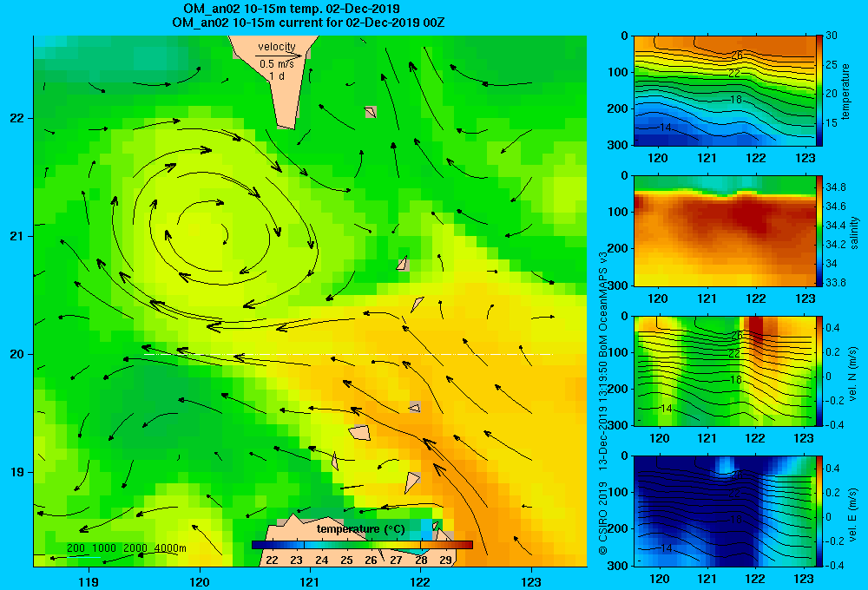
Task: Click the vertical "salinity" colorbar label
Action: (854, 233)
